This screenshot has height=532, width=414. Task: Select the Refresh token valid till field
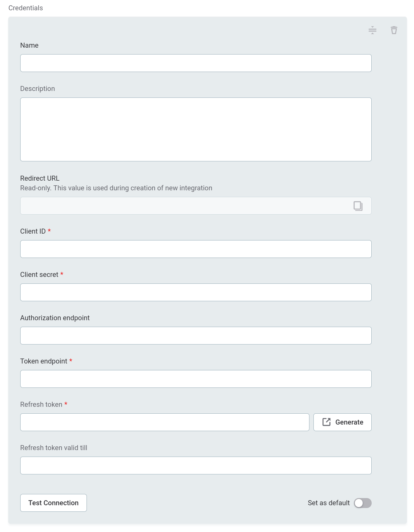tap(196, 466)
